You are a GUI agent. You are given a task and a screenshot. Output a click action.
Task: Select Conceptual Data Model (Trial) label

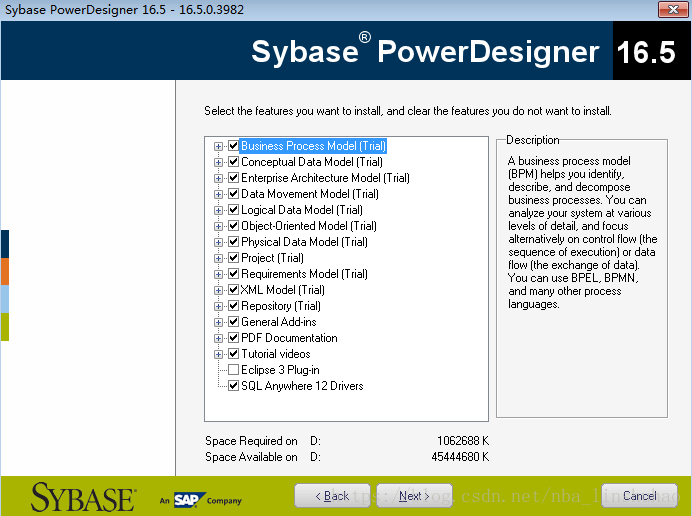coord(312,162)
